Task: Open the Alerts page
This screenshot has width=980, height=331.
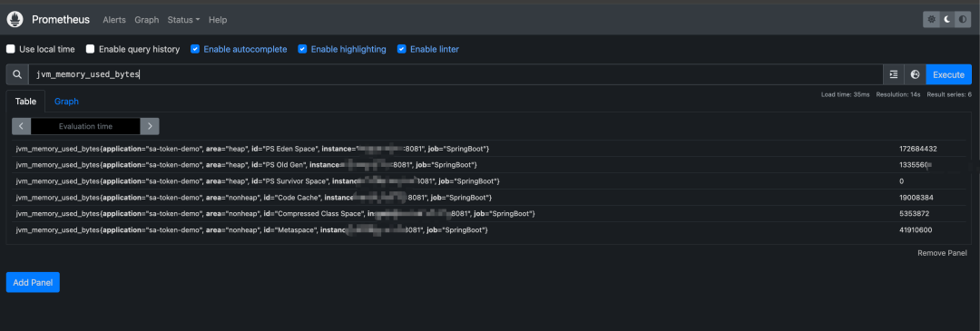Action: pos(114,20)
